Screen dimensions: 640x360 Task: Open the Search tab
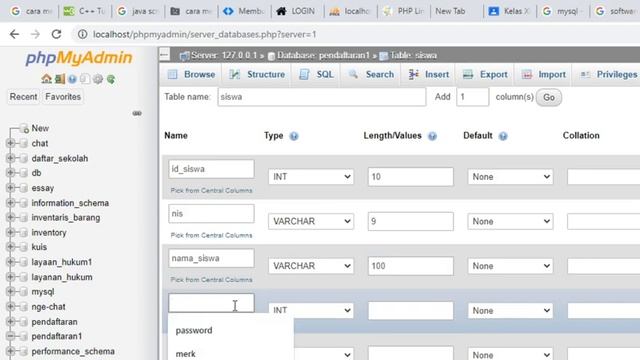pyautogui.click(x=371, y=75)
